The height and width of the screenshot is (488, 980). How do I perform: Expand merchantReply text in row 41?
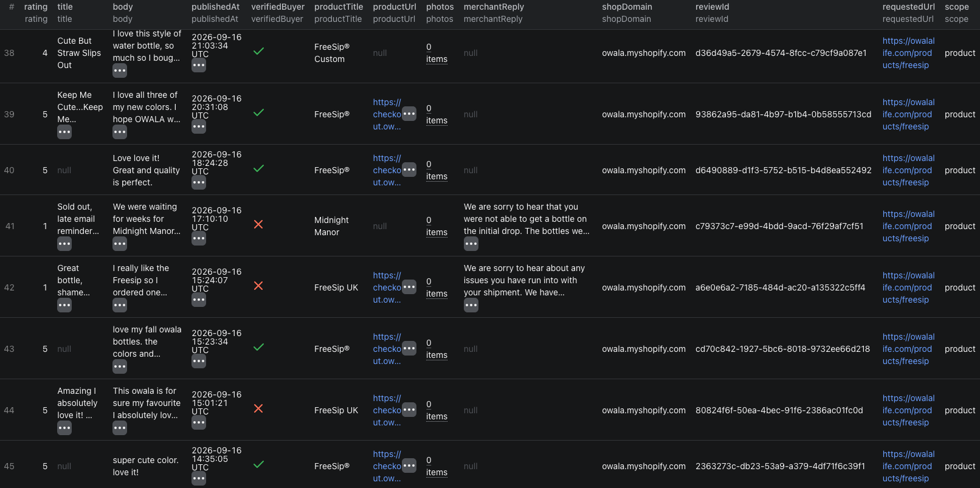(471, 244)
